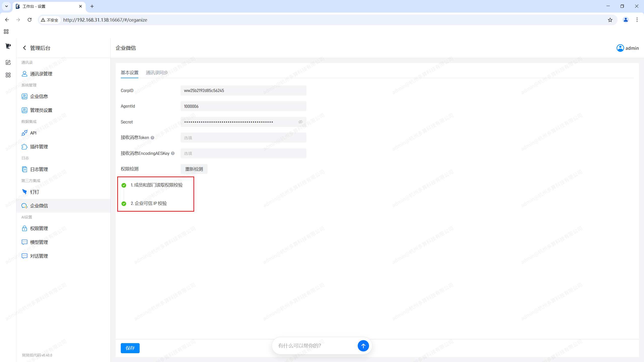
Task: Send message with blue arrow button
Action: (363, 346)
